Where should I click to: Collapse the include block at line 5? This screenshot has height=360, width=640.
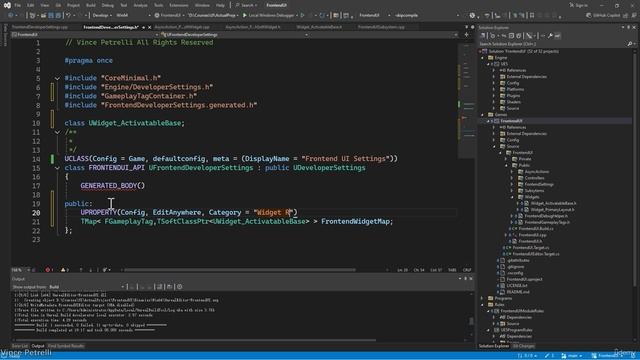[x=57, y=78]
